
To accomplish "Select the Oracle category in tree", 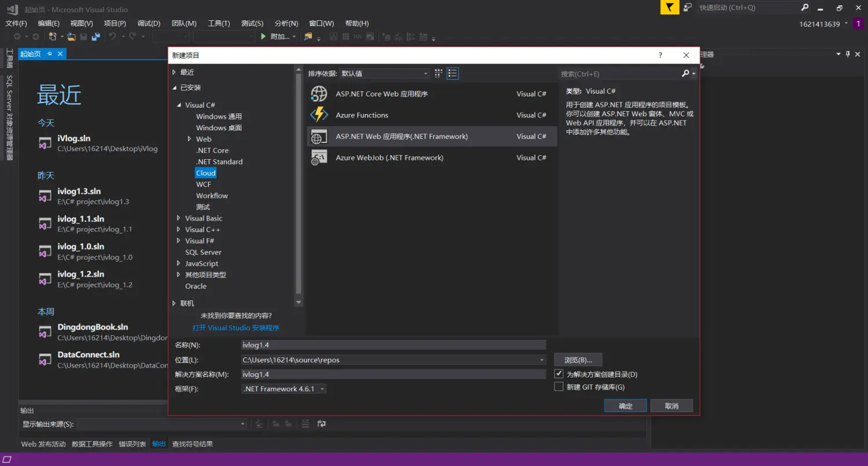I will pos(196,287).
